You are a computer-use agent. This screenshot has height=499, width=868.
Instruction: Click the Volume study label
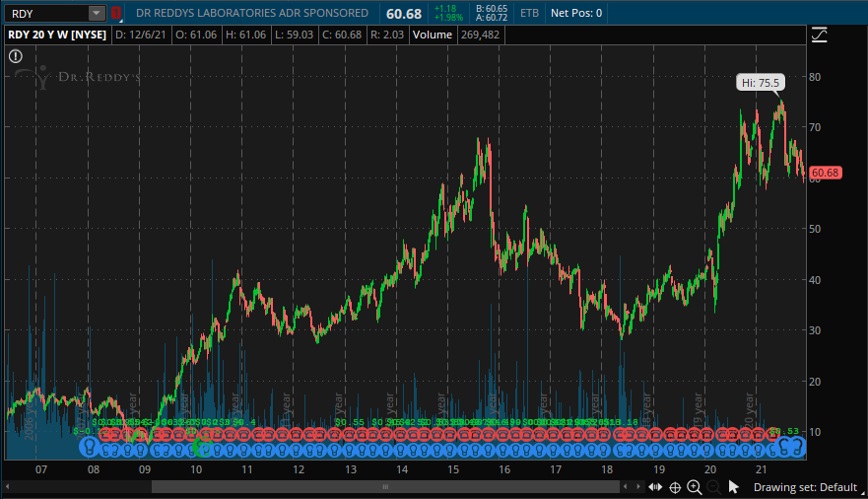[x=433, y=35]
